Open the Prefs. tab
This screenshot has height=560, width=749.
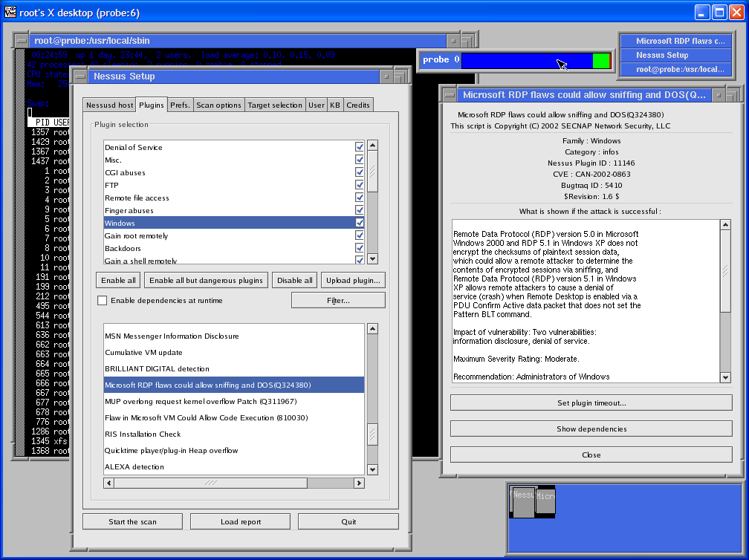click(x=180, y=105)
